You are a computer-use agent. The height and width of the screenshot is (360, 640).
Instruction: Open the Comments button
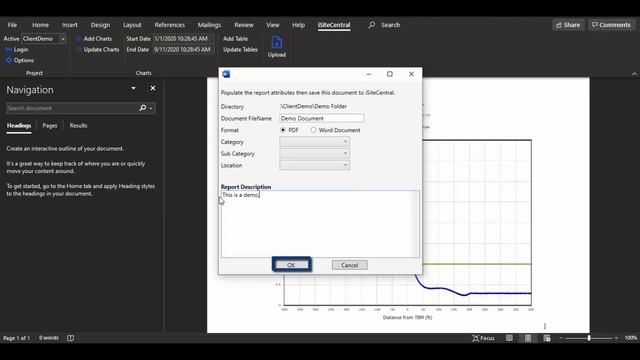pos(611,25)
